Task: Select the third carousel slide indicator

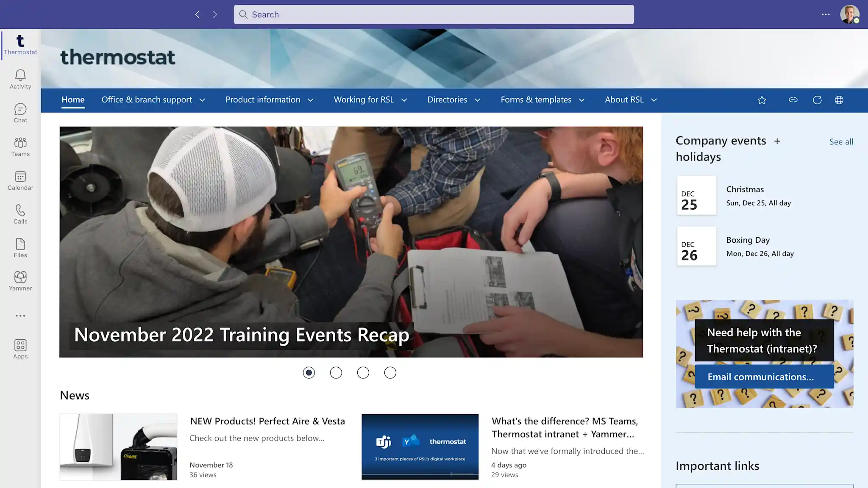Action: pyautogui.click(x=363, y=373)
